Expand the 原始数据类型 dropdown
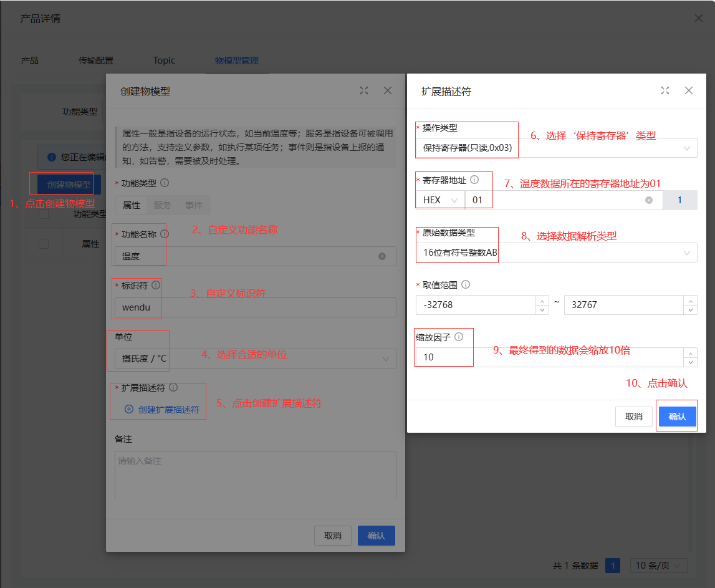Screen dimensions: 715x588 pos(556,253)
